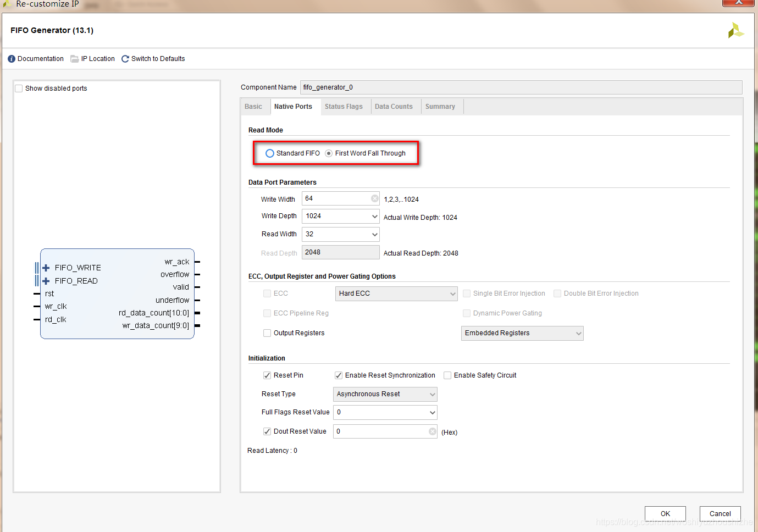Open the Documentation link
Image resolution: width=758 pixels, height=532 pixels.
(41, 59)
